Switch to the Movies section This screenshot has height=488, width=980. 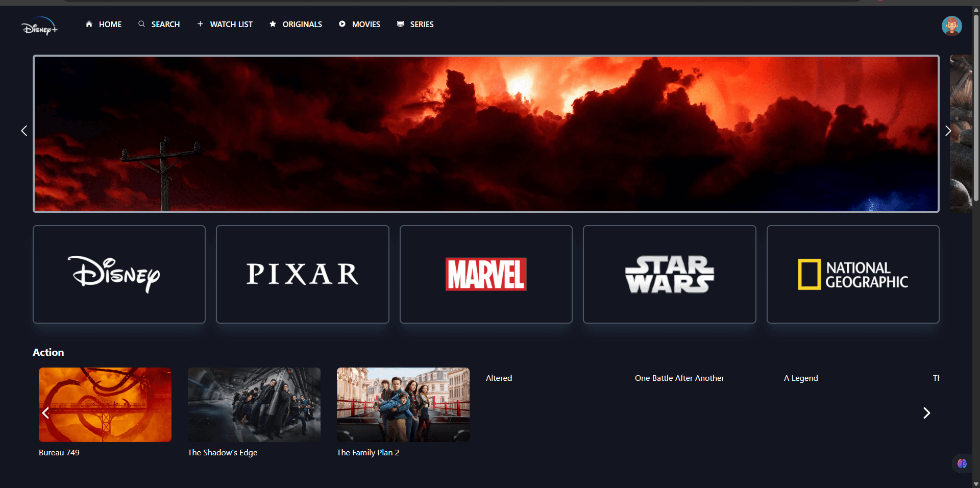(365, 24)
